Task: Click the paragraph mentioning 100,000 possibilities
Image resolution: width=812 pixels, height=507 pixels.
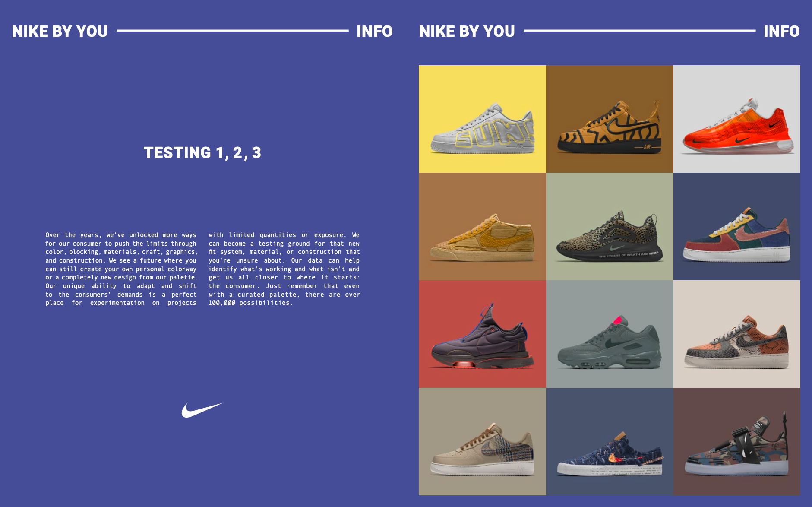Action: coord(284,269)
